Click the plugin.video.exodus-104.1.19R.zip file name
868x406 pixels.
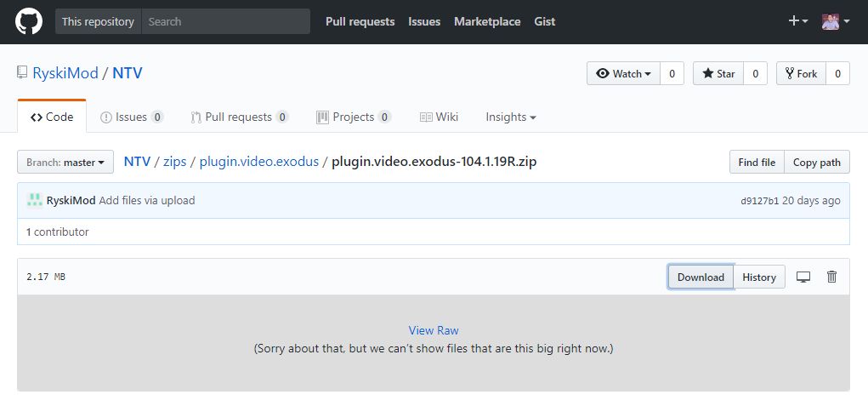pyautogui.click(x=434, y=162)
